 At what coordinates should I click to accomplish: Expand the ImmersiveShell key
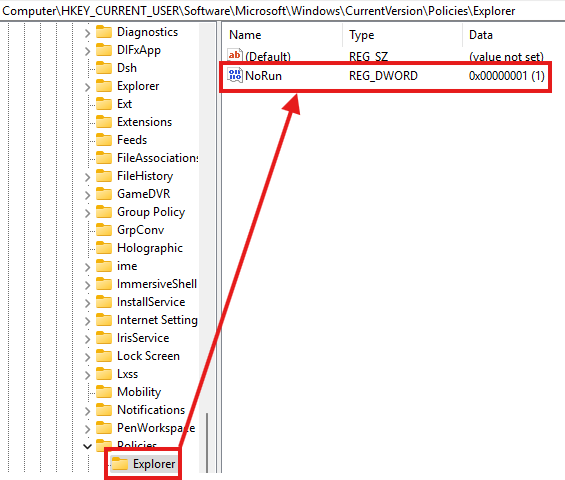point(87,285)
